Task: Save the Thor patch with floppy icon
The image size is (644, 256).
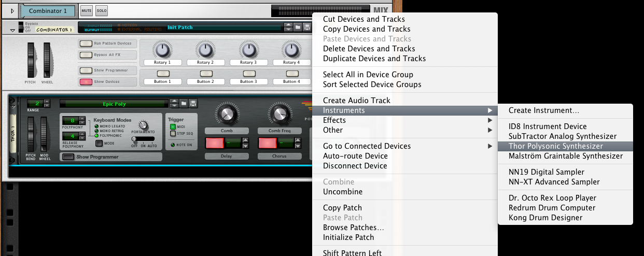Action: pyautogui.click(x=193, y=104)
